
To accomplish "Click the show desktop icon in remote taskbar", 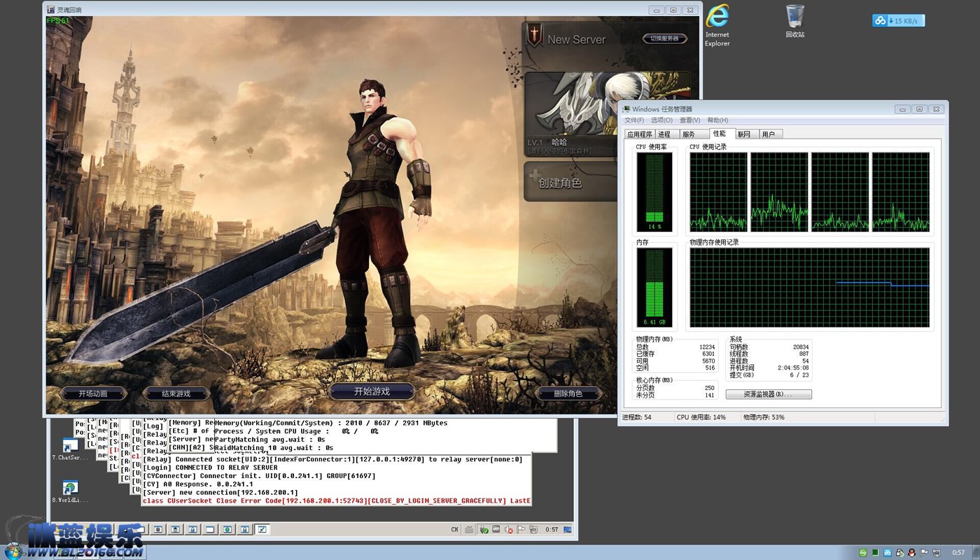I will [x=567, y=529].
